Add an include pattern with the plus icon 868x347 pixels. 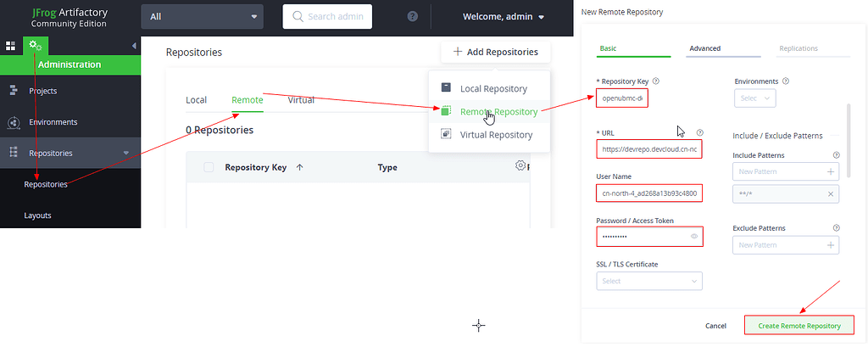pos(831,171)
